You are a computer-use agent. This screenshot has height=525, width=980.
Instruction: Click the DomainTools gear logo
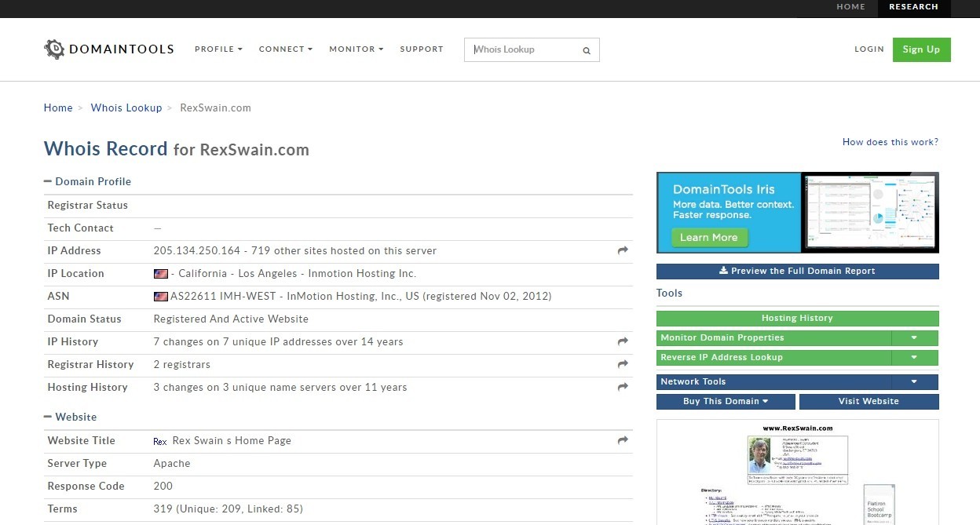[54, 49]
